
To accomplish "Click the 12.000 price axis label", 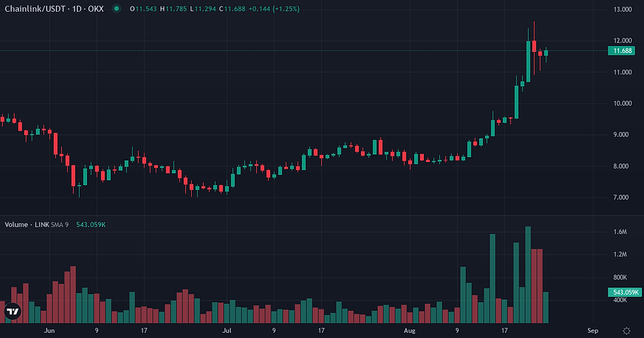I will click(622, 41).
